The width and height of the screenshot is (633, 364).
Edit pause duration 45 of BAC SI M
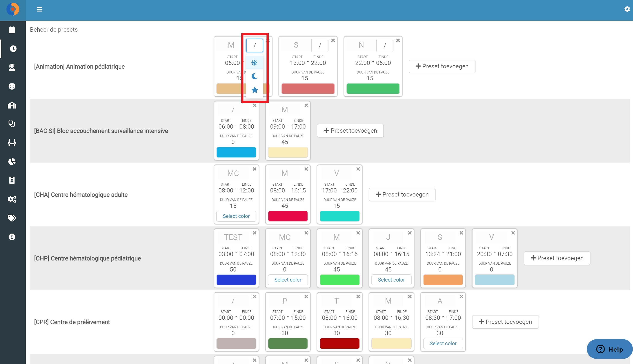coord(285,142)
